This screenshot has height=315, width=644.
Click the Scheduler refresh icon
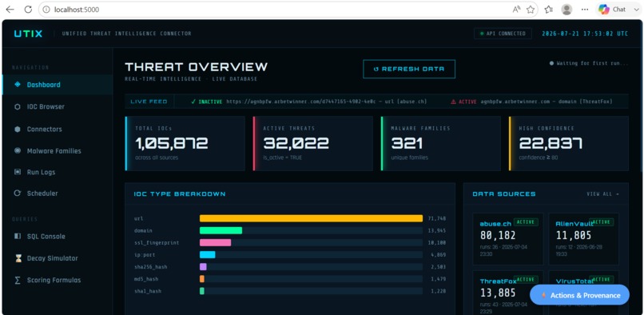pyautogui.click(x=18, y=193)
